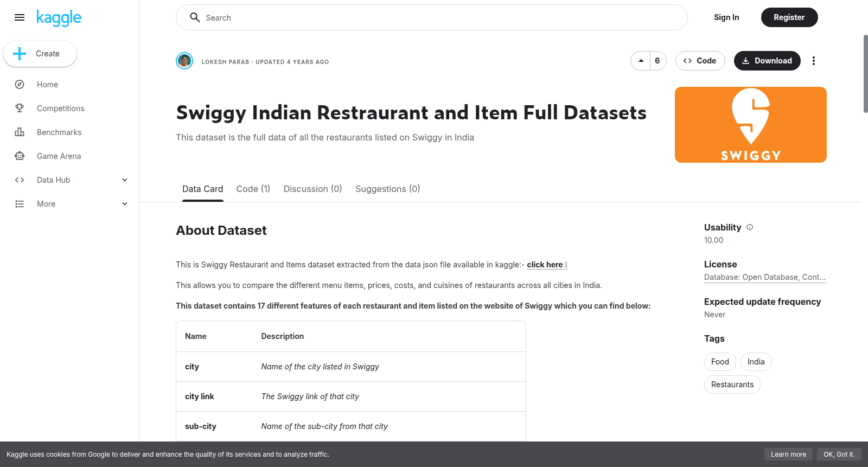Click the Register button

pos(789,17)
